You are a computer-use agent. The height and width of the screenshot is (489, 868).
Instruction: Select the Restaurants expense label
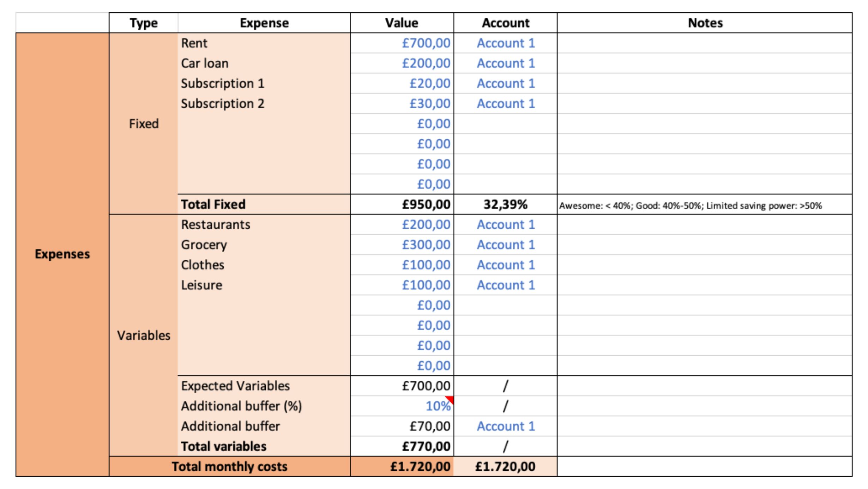tap(215, 225)
